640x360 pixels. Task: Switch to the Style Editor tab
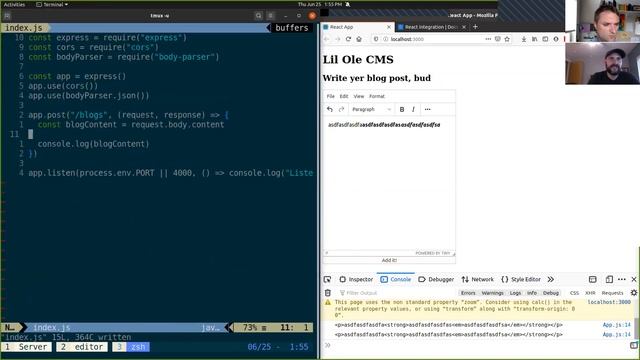[521, 280]
